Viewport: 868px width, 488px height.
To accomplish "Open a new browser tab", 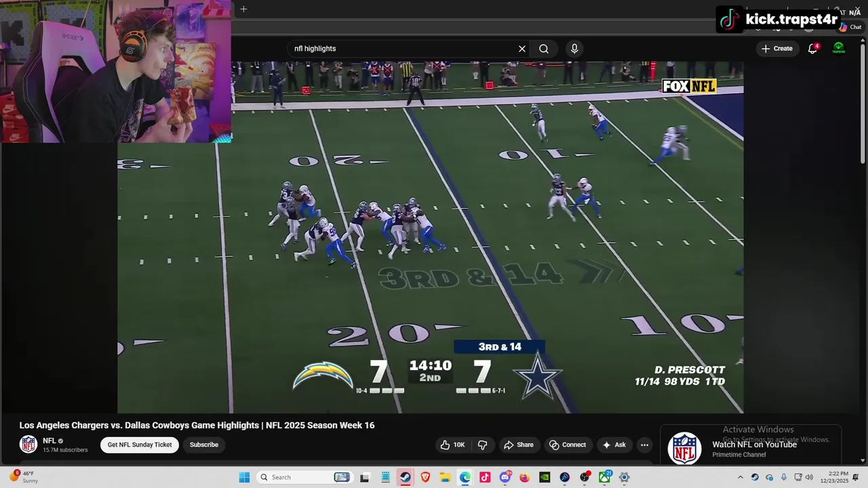I will click(x=243, y=9).
